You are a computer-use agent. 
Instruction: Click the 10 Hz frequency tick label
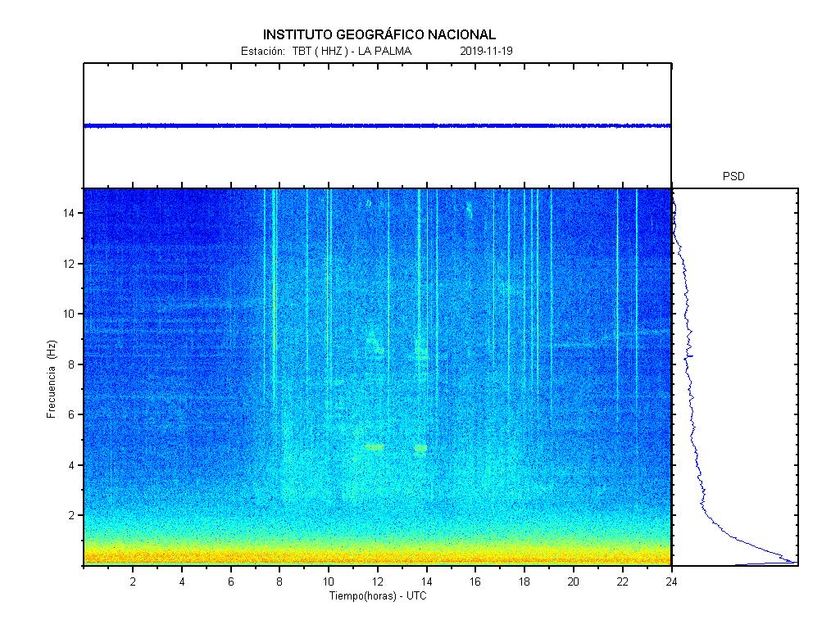click(x=70, y=314)
